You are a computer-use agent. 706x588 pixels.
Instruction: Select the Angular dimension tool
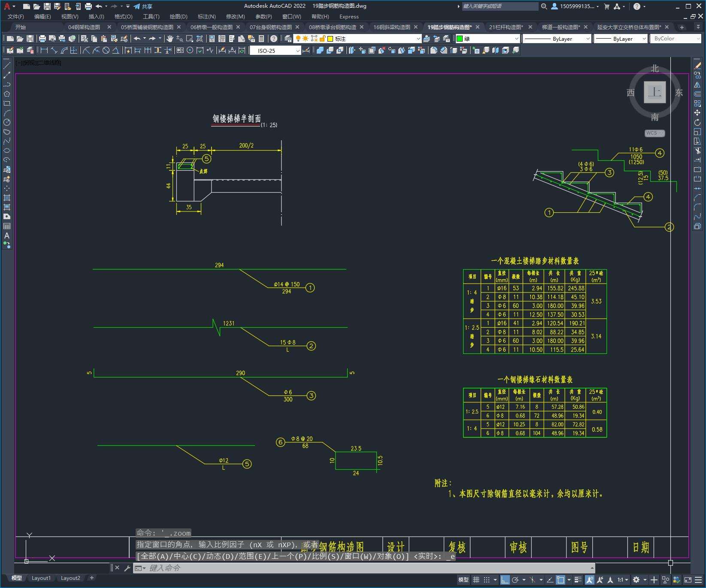[x=116, y=50]
